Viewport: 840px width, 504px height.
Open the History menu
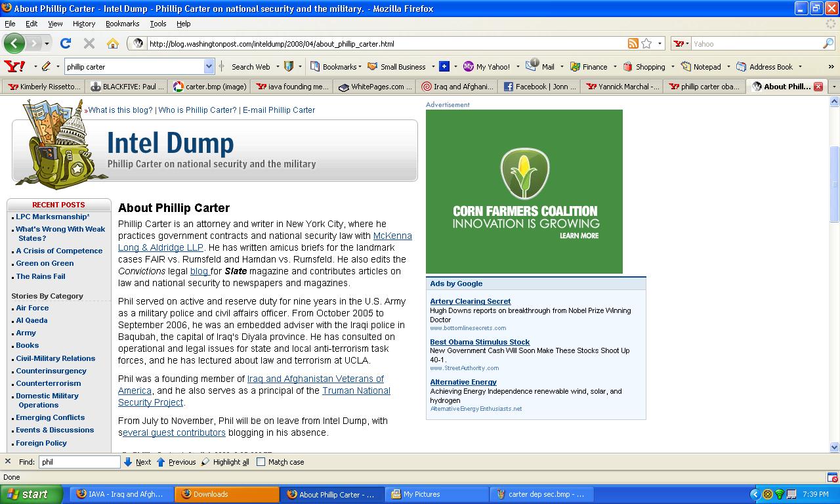[x=83, y=24]
